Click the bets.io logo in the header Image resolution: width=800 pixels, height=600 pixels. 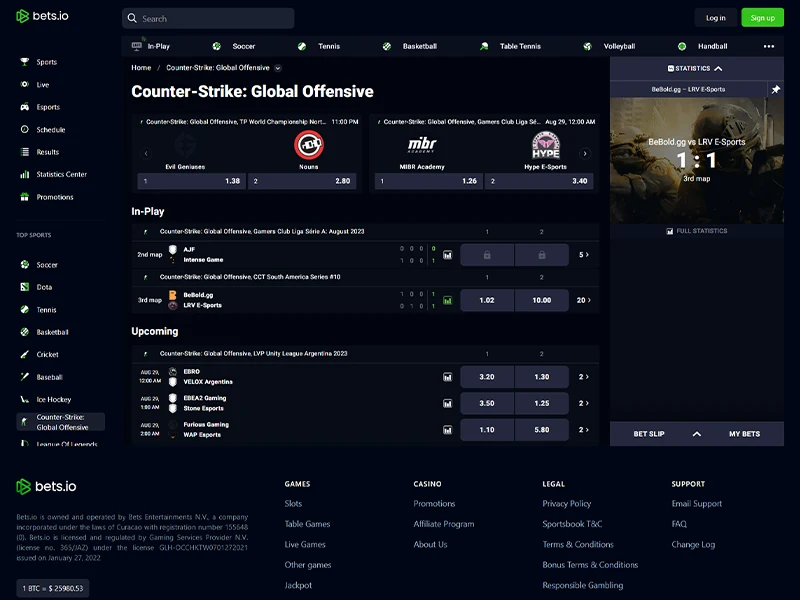point(42,16)
